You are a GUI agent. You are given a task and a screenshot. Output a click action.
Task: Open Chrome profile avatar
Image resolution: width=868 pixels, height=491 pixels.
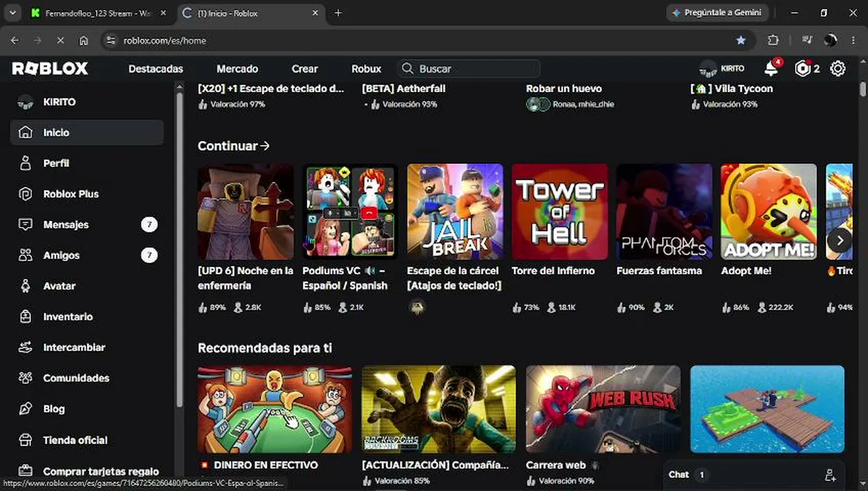point(830,40)
